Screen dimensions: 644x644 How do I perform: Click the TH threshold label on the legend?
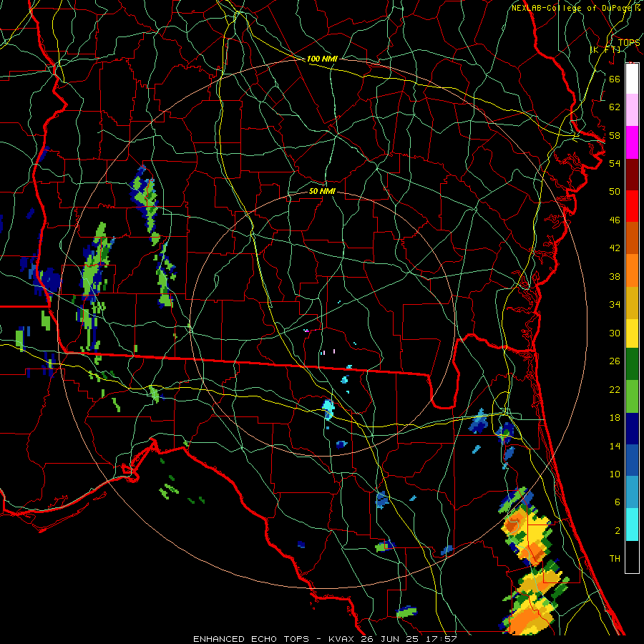pos(615,559)
